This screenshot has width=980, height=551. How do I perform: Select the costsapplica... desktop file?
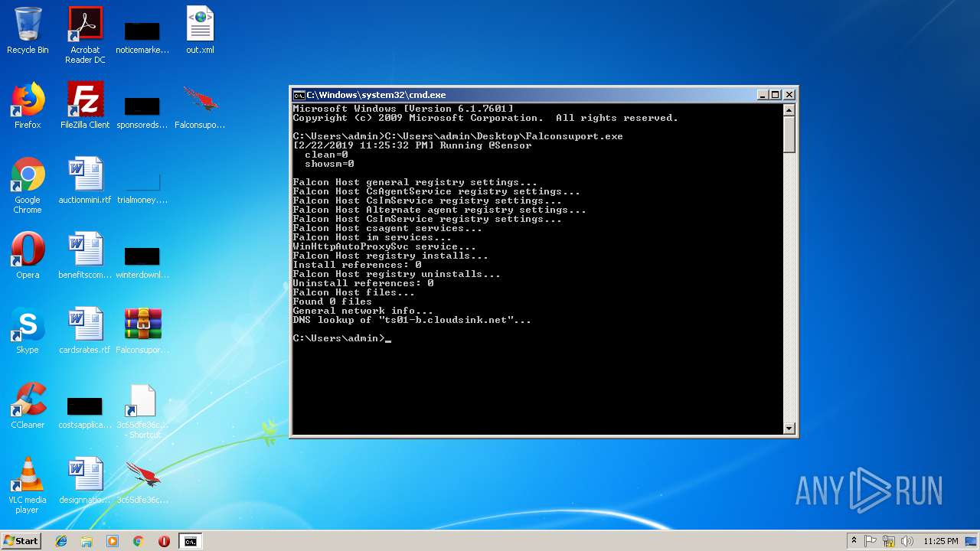click(x=85, y=411)
